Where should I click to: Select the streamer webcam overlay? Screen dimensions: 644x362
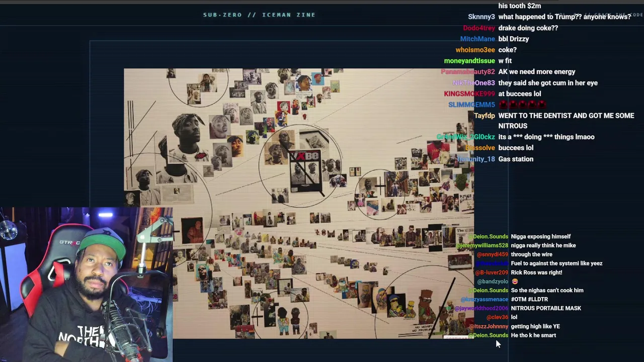point(86,285)
